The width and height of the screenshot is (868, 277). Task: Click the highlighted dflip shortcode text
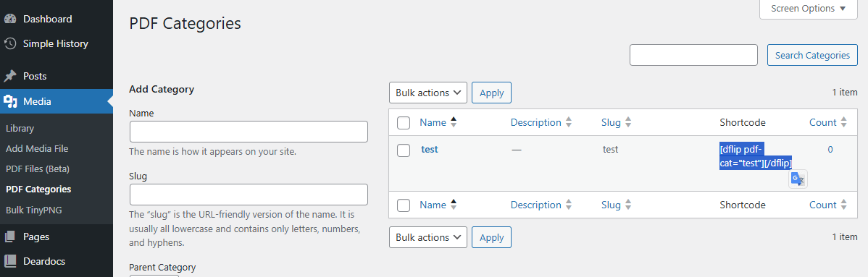[756, 156]
